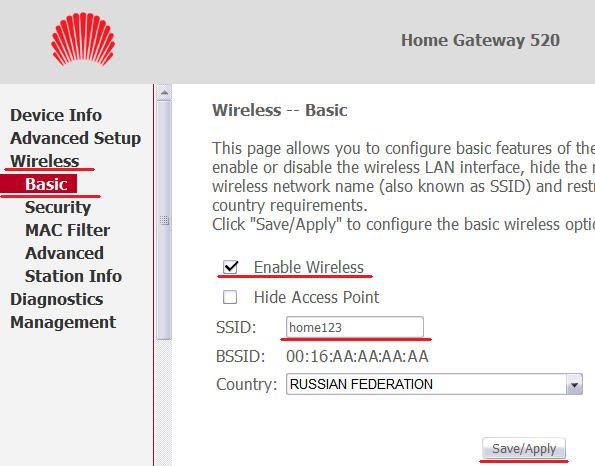Open the Diagnostics menu
The width and height of the screenshot is (595, 466).
(x=57, y=299)
